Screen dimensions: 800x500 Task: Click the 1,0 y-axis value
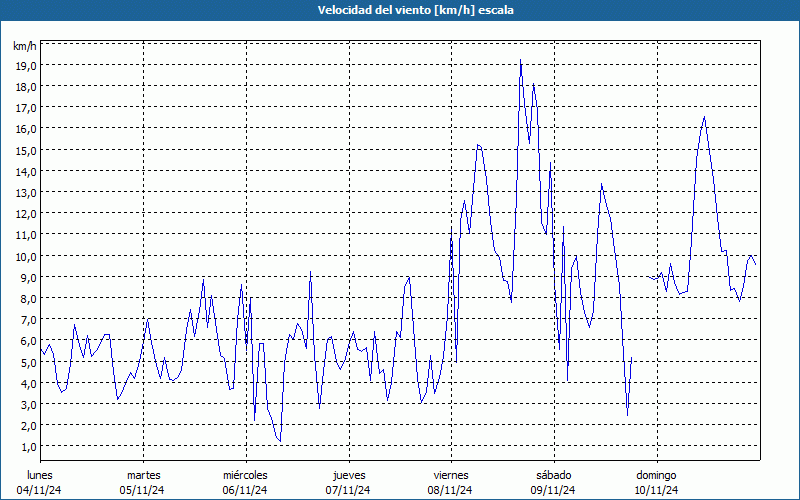click(x=29, y=447)
